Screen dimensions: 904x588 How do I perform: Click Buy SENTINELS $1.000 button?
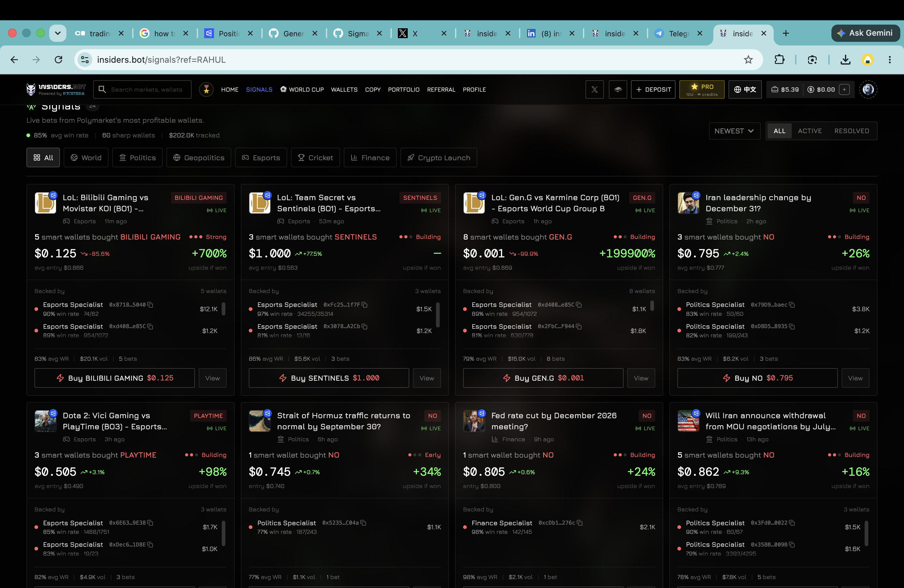(329, 378)
